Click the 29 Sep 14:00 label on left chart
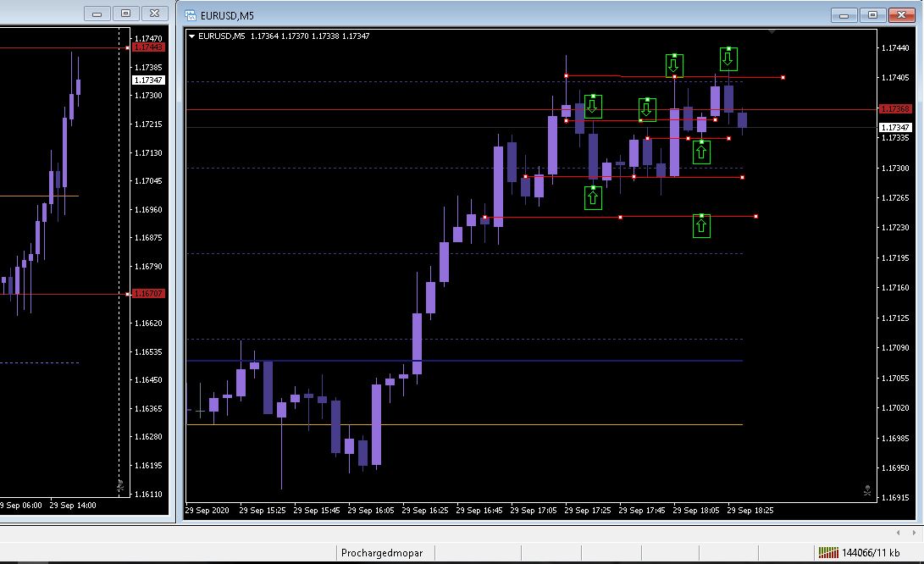 click(73, 506)
